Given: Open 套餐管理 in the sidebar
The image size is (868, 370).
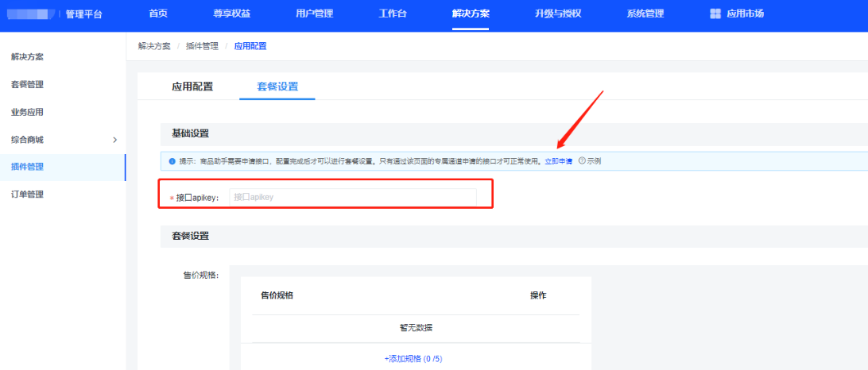Looking at the screenshot, I should 27,85.
